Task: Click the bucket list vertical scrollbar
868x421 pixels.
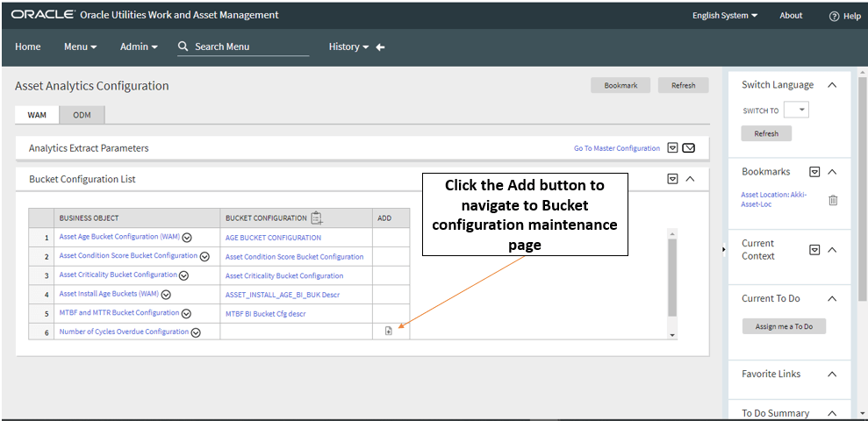Action: tap(672, 276)
